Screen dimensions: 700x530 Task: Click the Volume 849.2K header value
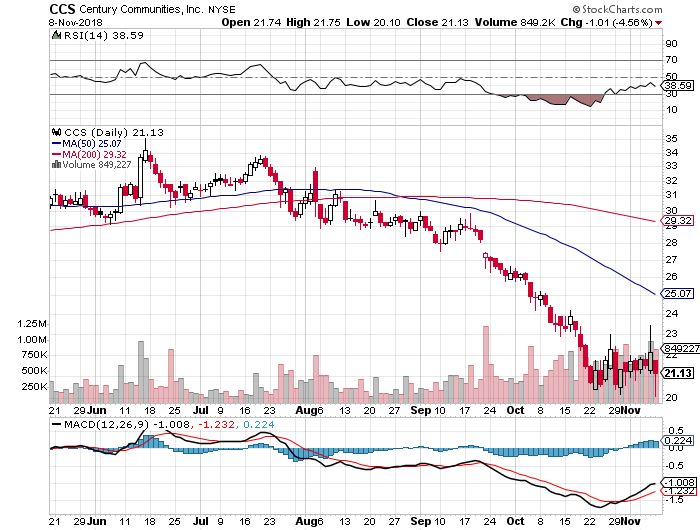click(x=515, y=22)
